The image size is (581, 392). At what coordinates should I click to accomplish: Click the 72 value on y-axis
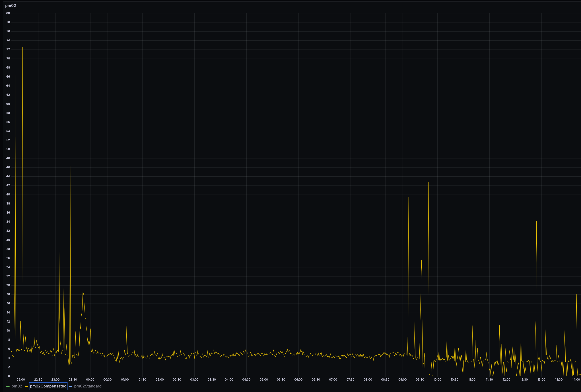[8, 49]
